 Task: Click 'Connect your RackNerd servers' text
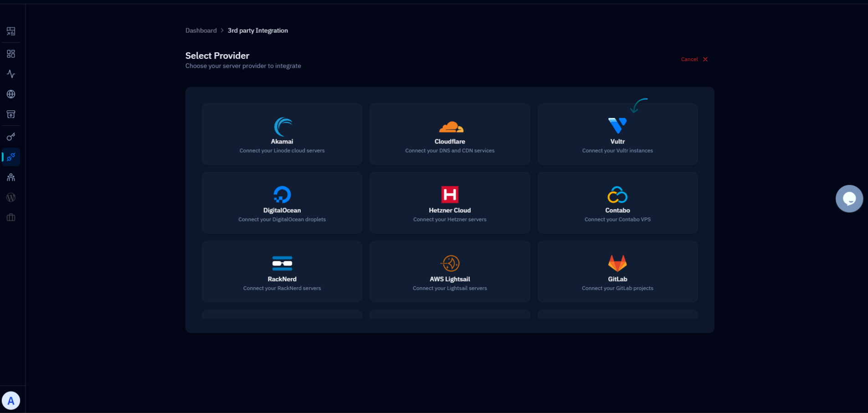click(x=282, y=288)
